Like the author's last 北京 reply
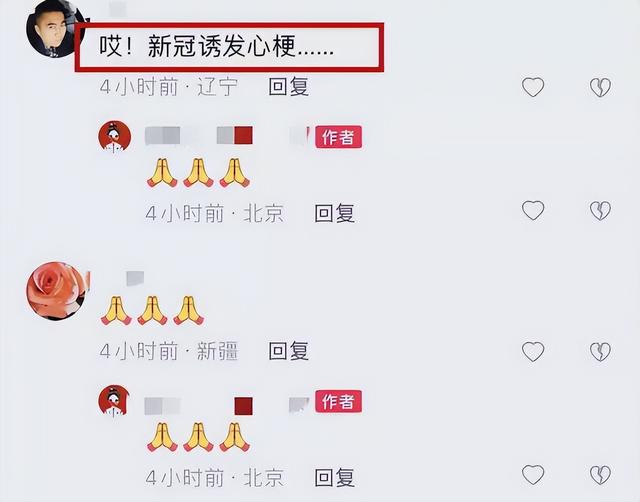The height and width of the screenshot is (502, 640). [533, 475]
